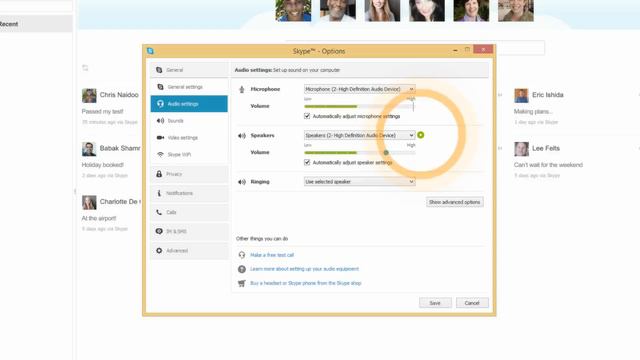Open Skype WiFi settings in the sidebar
640x360 pixels.
[x=189, y=155]
